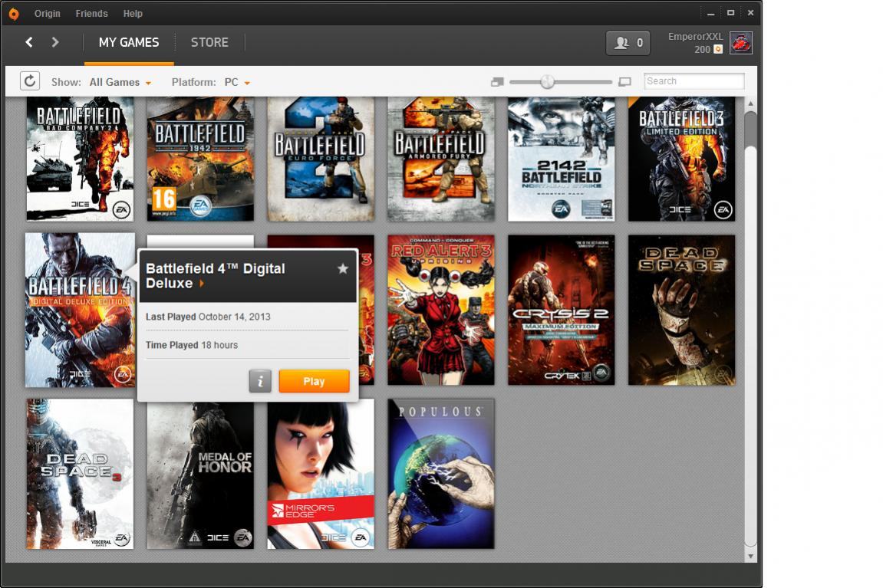Viewport: 883px width, 588px height.
Task: Refresh the games library
Action: [x=30, y=81]
